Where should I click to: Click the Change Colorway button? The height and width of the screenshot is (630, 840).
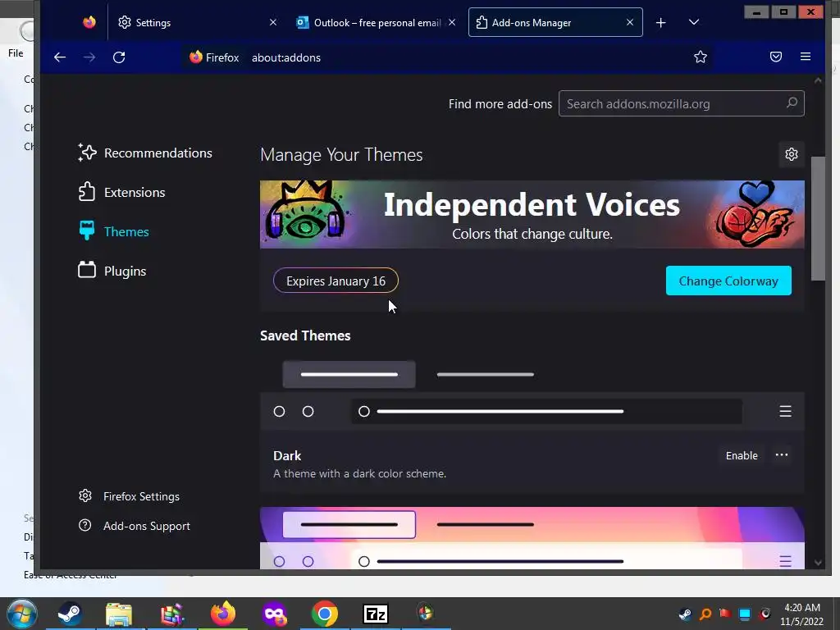click(x=728, y=281)
